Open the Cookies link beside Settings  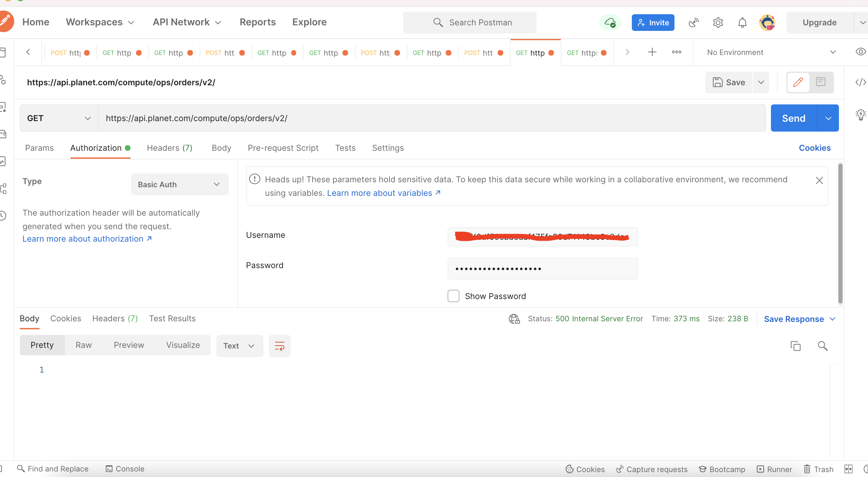click(815, 148)
